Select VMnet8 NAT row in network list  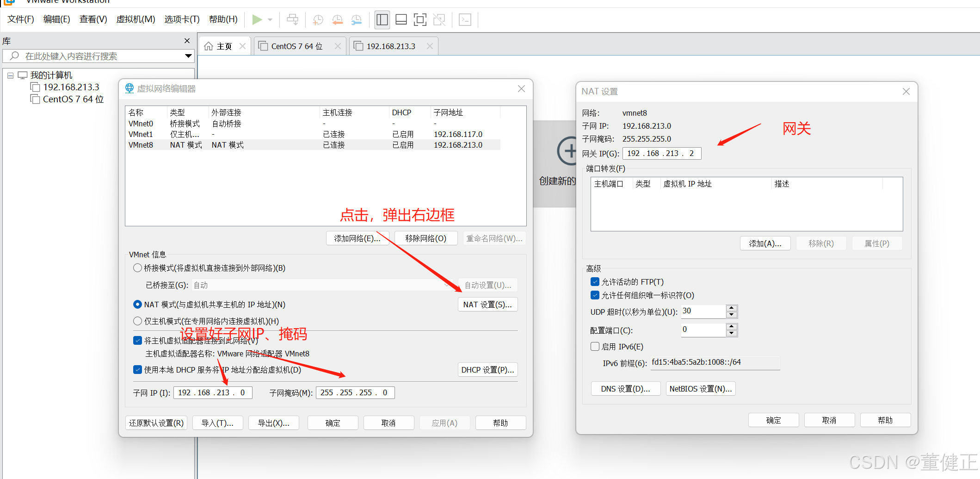314,145
